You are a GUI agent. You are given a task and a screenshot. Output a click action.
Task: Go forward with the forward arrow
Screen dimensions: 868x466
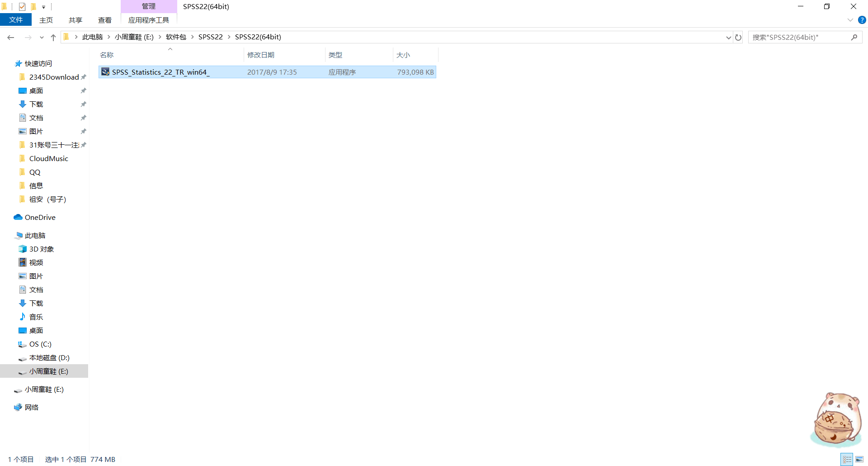[28, 38]
